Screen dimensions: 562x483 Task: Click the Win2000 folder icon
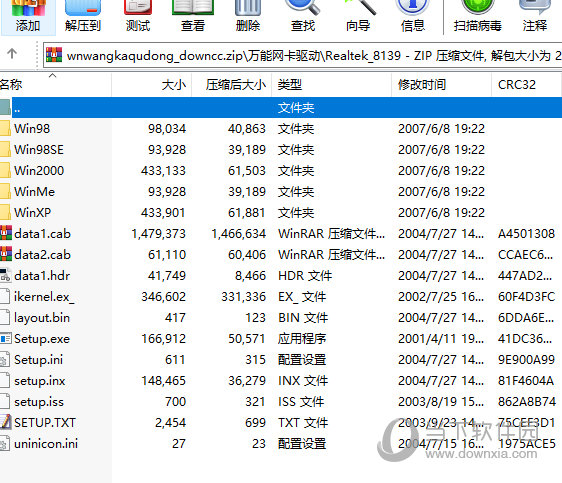[5, 171]
